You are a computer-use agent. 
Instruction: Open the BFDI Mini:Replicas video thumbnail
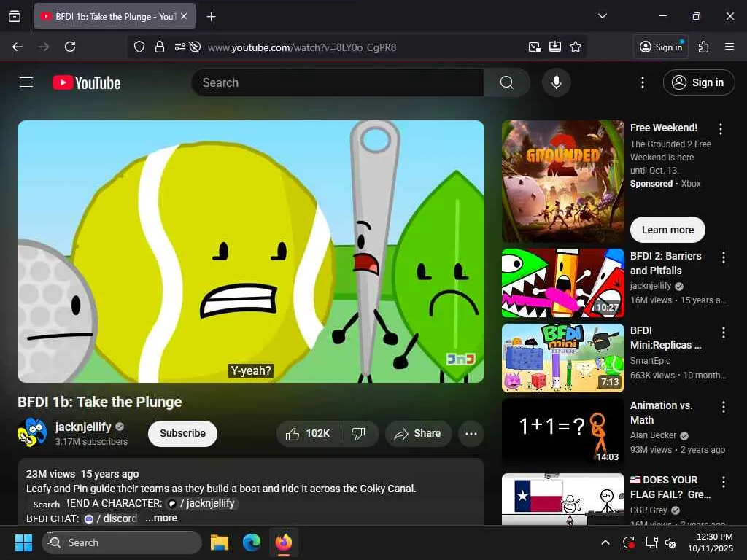pyautogui.click(x=563, y=357)
